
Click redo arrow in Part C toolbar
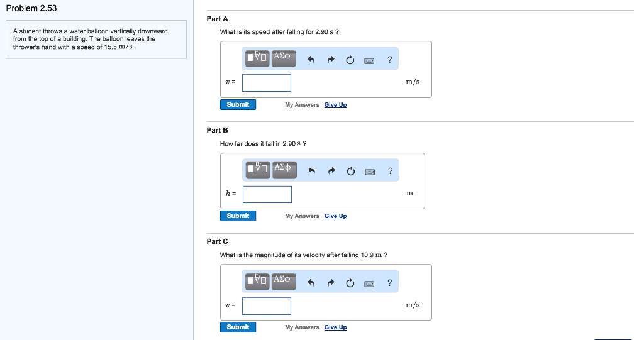330,283
